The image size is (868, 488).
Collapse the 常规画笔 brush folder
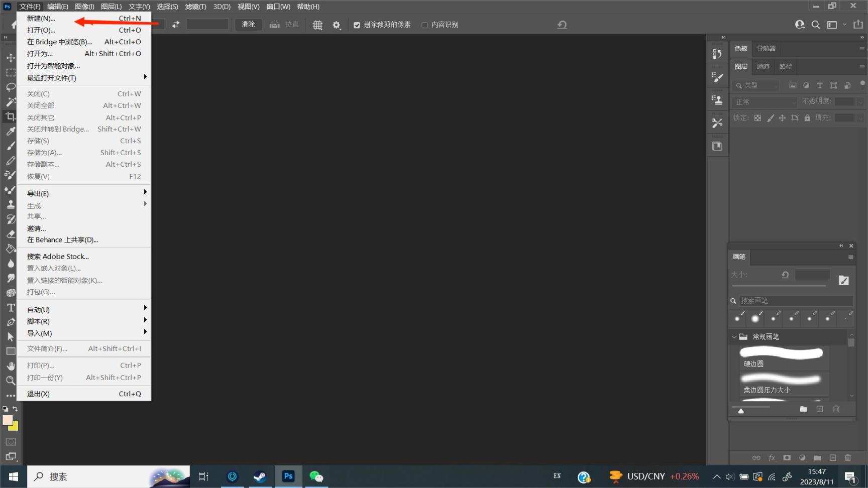point(734,337)
